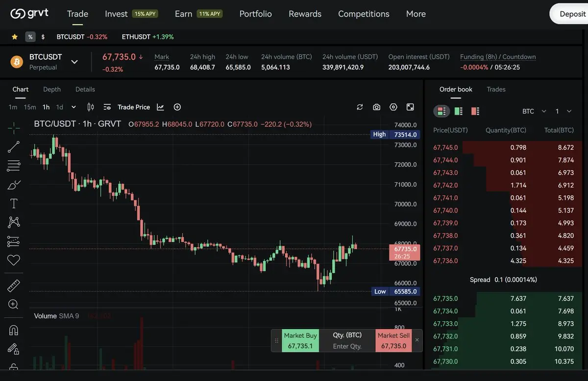This screenshot has height=381, width=588.
Task: Go to the Competitions page
Action: coord(364,14)
